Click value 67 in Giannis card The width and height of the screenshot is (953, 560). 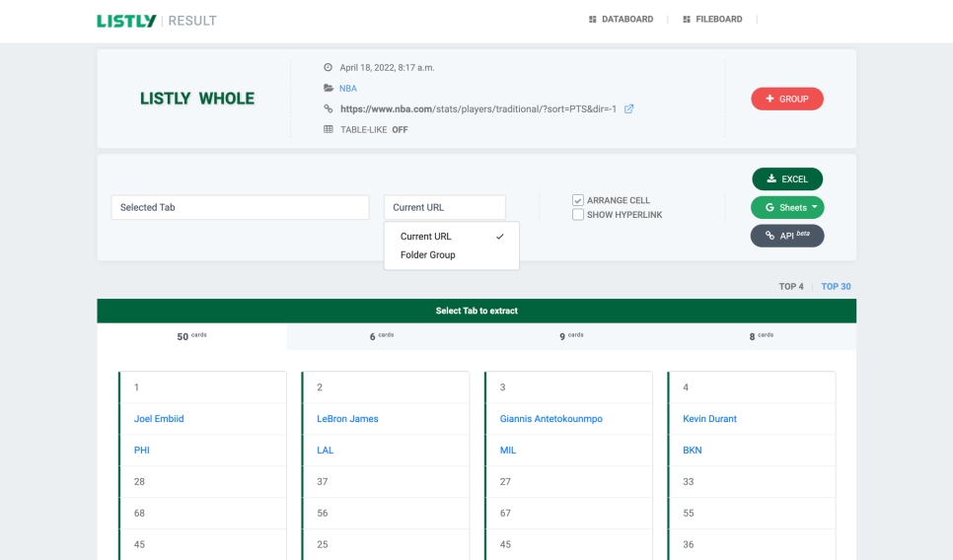[x=505, y=514]
